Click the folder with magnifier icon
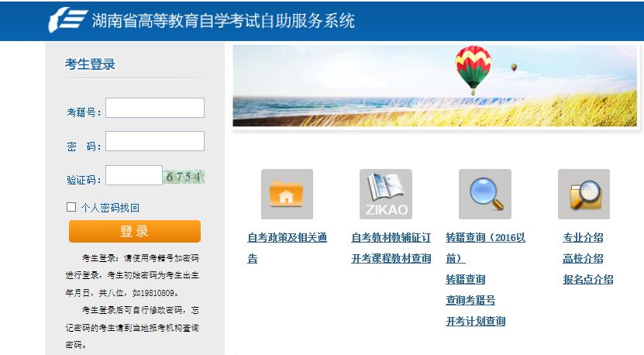This screenshot has height=355, width=644. tap(584, 194)
